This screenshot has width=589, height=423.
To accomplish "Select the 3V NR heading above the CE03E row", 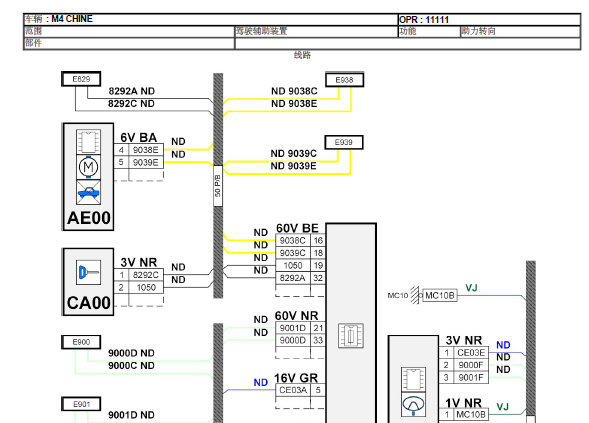I will click(x=464, y=340).
